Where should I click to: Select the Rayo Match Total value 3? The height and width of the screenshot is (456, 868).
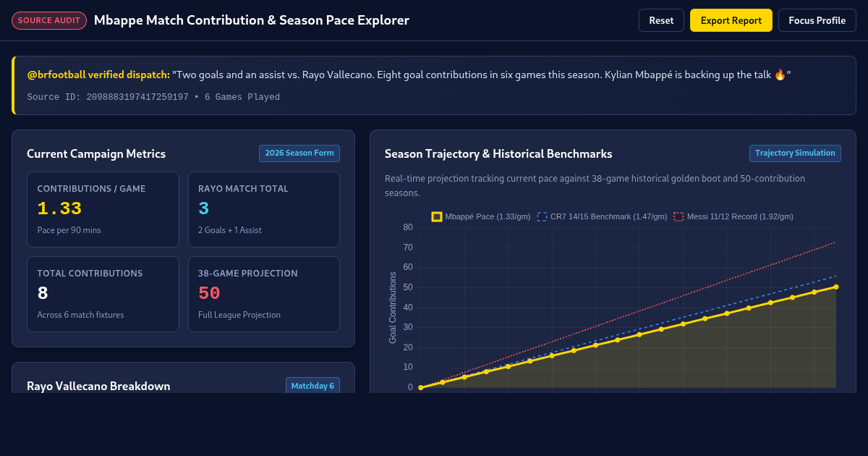point(204,209)
